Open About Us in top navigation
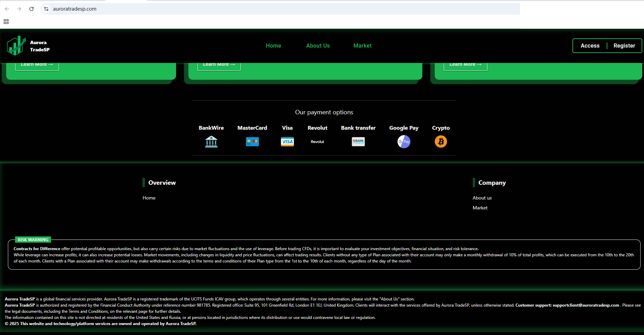The width and height of the screenshot is (644, 335). [318, 46]
